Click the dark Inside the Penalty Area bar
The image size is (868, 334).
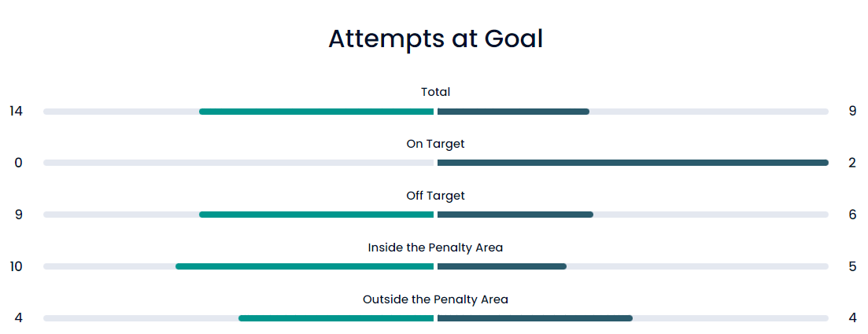(502, 266)
